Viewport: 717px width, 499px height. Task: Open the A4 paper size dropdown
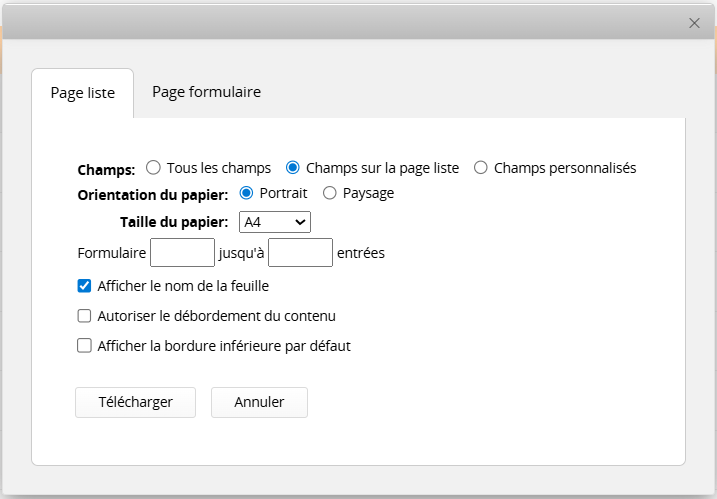point(275,222)
